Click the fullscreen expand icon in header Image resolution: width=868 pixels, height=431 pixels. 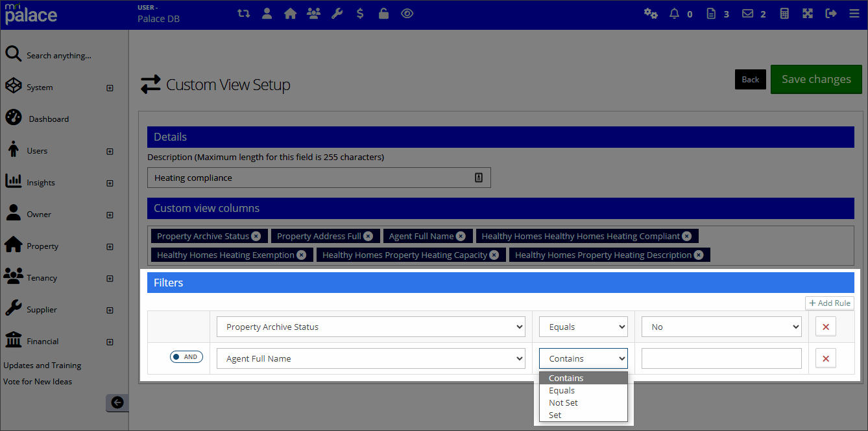(x=808, y=13)
